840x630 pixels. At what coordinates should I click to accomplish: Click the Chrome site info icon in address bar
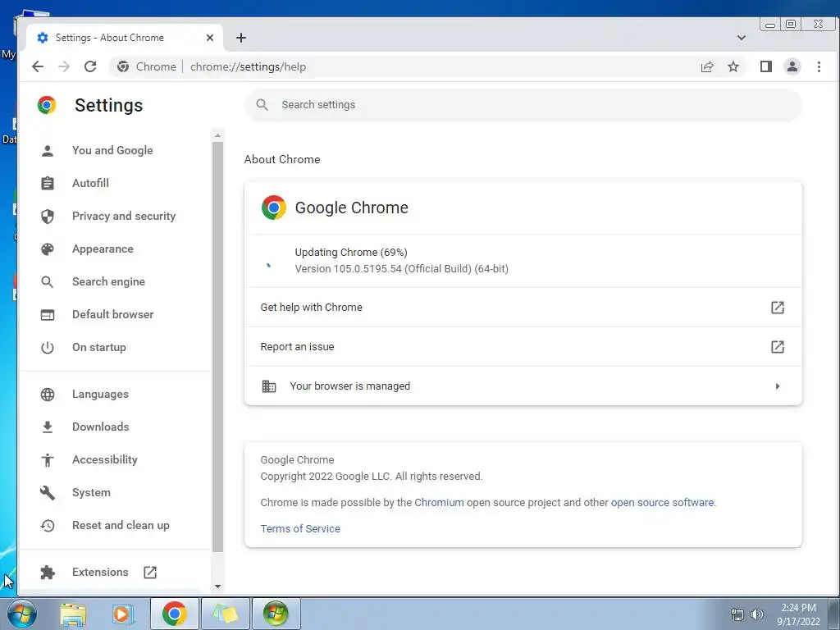tap(123, 66)
